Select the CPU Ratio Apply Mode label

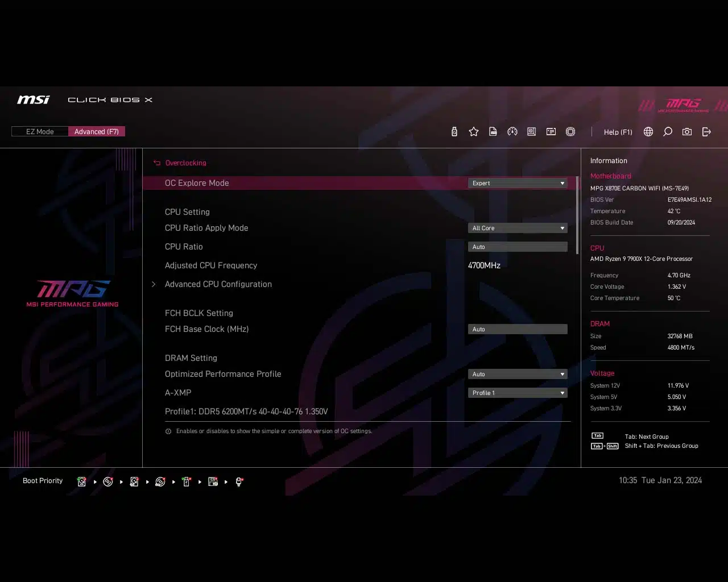(206, 228)
